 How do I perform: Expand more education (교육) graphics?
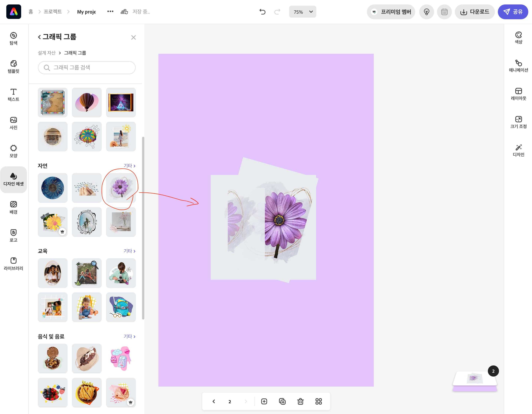tap(129, 251)
